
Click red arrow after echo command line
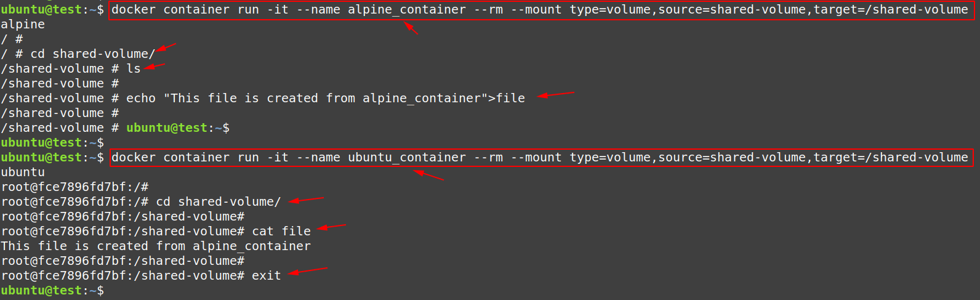pos(555,95)
